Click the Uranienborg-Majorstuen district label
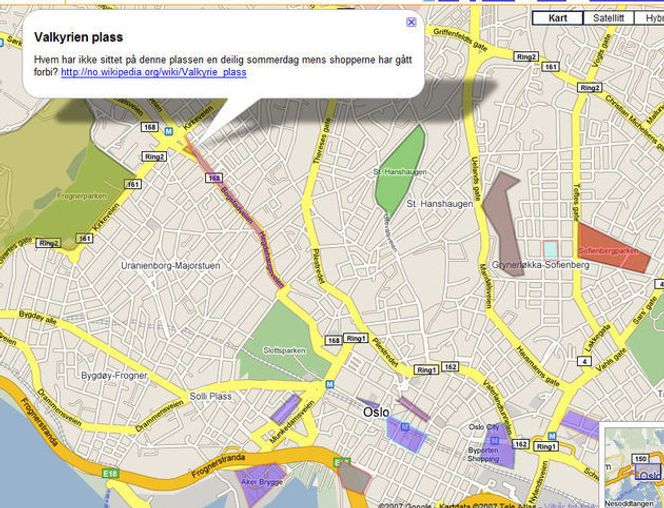Viewport: 664px width, 508px height. (x=171, y=266)
